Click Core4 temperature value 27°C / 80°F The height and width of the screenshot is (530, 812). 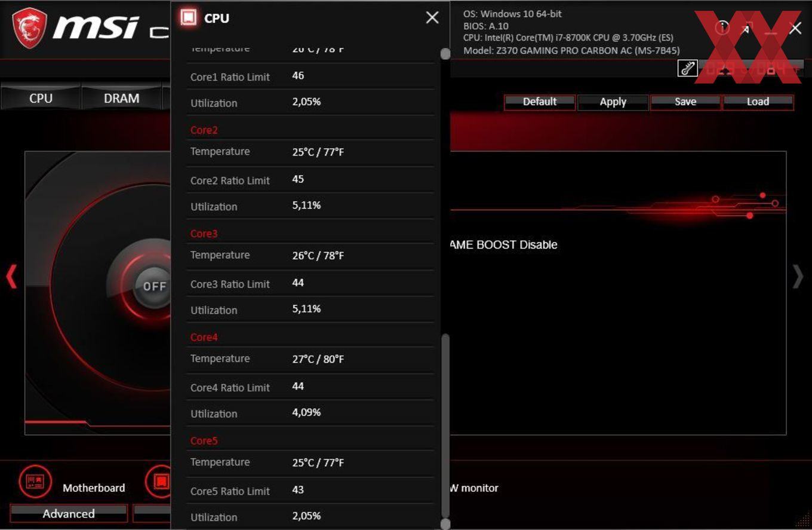click(x=318, y=359)
